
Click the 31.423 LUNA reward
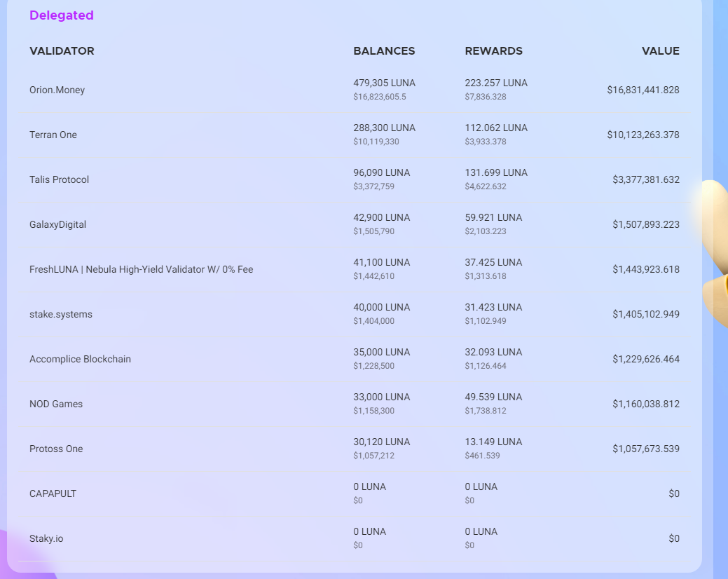(x=493, y=308)
